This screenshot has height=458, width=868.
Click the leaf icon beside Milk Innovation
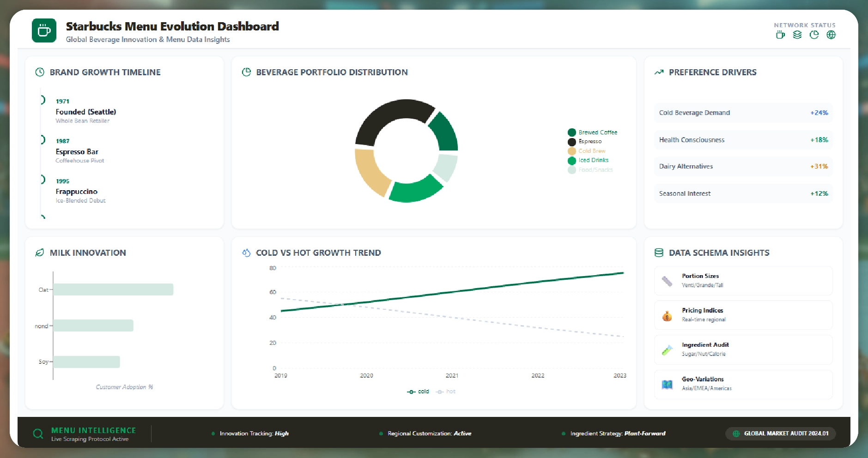click(x=40, y=253)
